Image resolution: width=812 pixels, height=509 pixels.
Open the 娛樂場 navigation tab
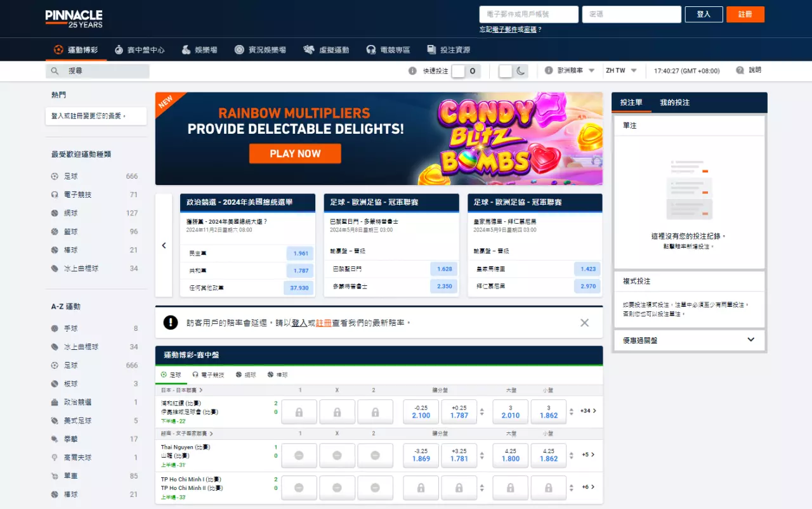(199, 49)
